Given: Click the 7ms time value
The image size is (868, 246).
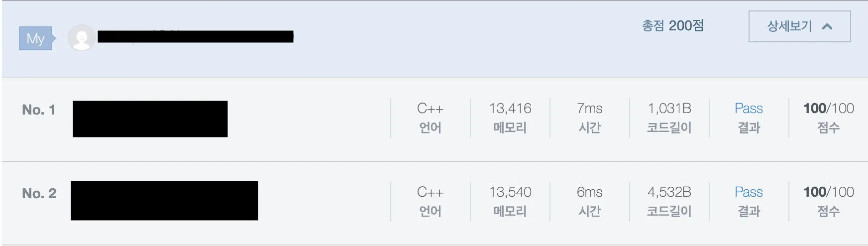Looking at the screenshot, I should [x=589, y=109].
